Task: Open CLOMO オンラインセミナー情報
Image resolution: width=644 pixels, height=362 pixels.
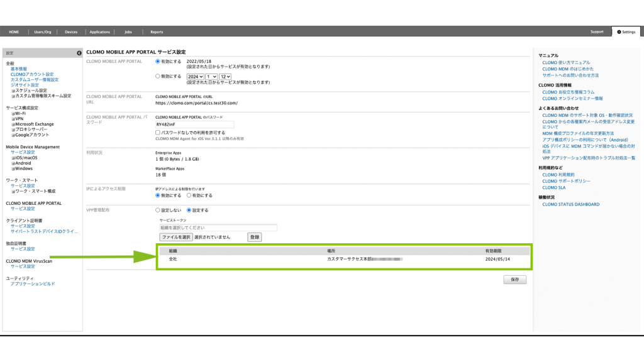Action: 572,99
